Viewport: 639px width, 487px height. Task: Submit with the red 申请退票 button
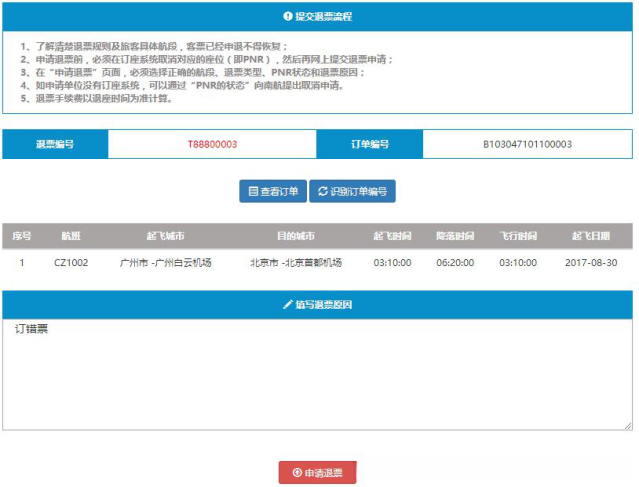[x=317, y=473]
